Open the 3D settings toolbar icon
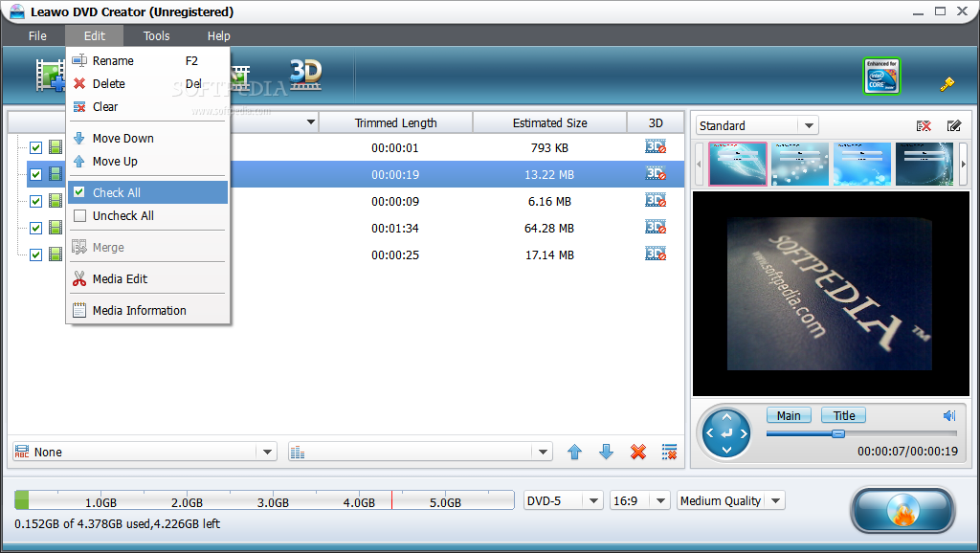Viewport: 980px width, 553px height. 305,75
